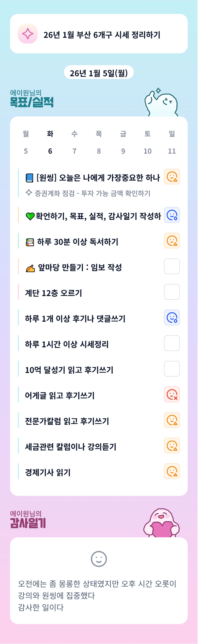The width and height of the screenshot is (198, 644).
Task: Check the box for 앞마당 만들기 : 임보 작성
Action: point(172,266)
